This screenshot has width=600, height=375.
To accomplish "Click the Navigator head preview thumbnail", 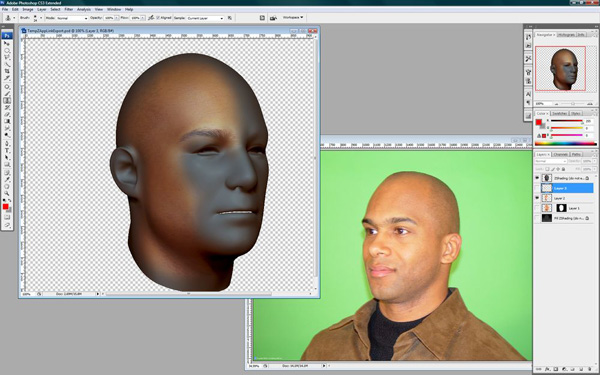I will (x=560, y=68).
